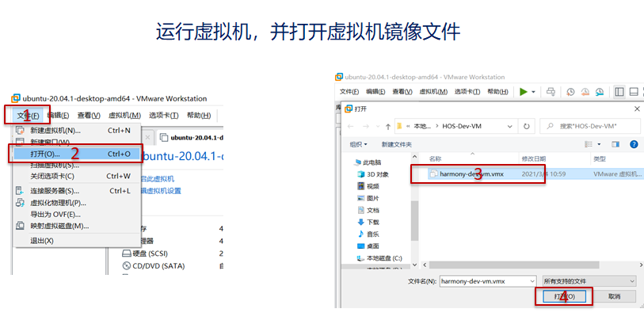The height and width of the screenshot is (324, 644).
Task: Click the change view layout icon
Action: click(589, 144)
